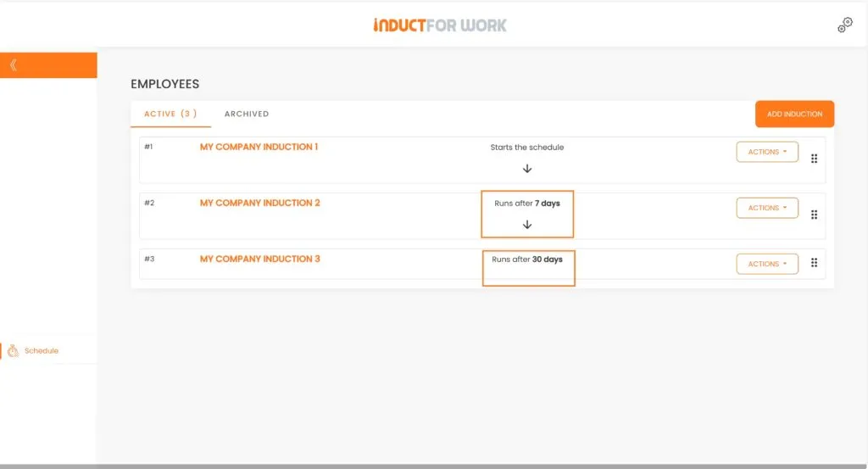Open the Actions menu for My Company Induction 2

pyautogui.click(x=766, y=208)
